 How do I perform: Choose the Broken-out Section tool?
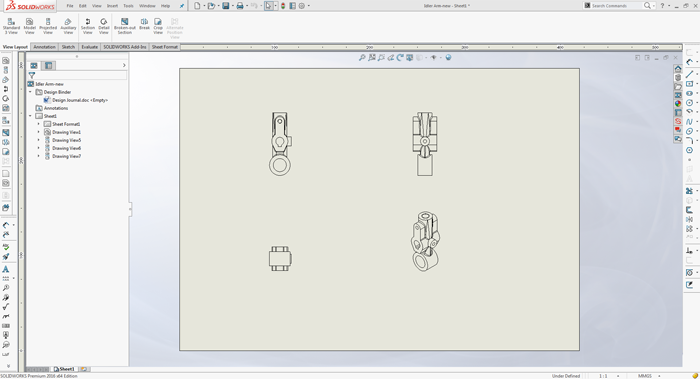125,26
